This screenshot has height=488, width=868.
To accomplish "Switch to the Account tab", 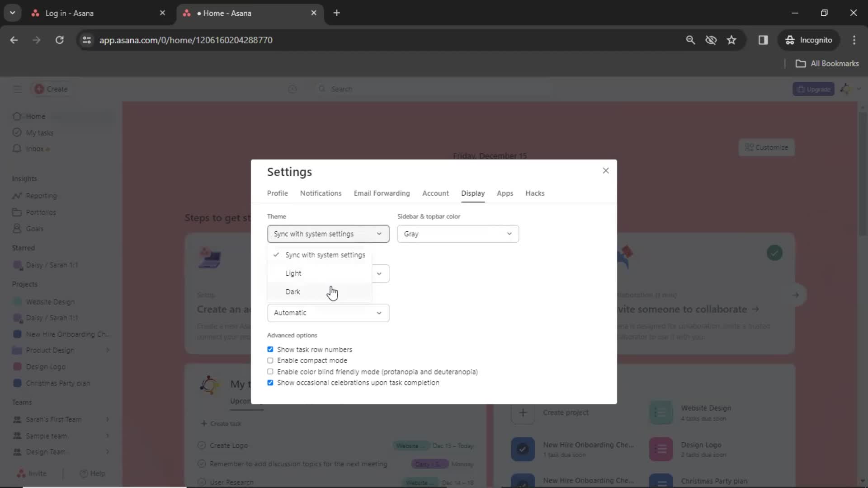I will (435, 193).
